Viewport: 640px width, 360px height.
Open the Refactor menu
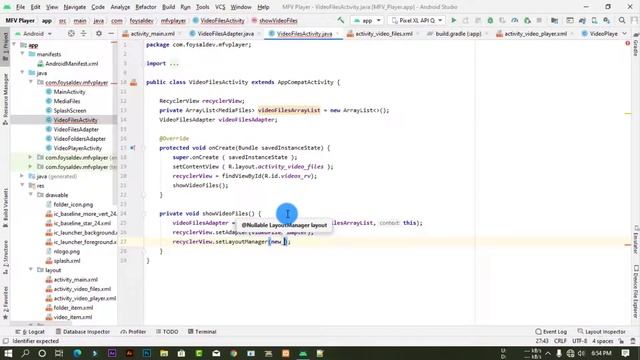point(146,7)
